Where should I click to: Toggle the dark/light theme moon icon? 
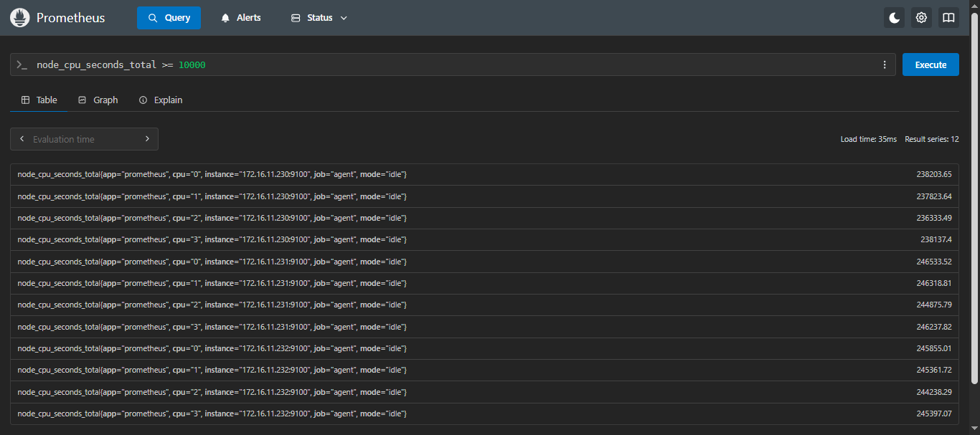tap(894, 18)
